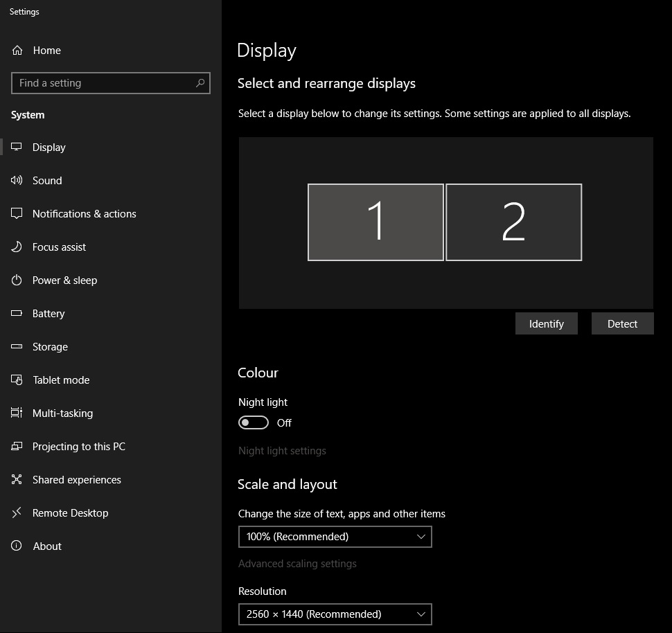Open the Resolution 2560 × 1440 dropdown
The width and height of the screenshot is (672, 633).
pos(335,614)
